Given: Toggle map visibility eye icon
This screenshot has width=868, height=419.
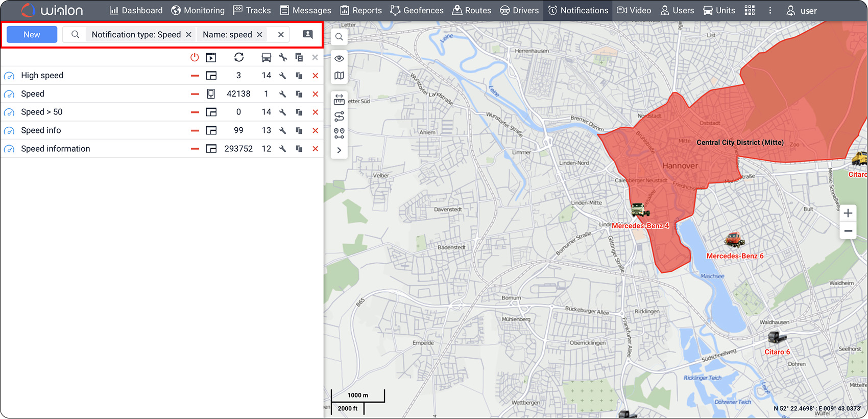Looking at the screenshot, I should click(339, 58).
